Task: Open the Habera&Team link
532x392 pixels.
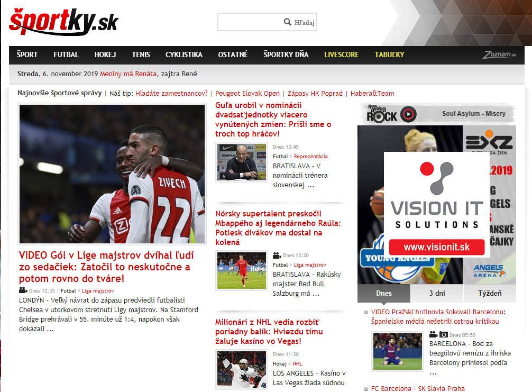Action: coord(372,93)
